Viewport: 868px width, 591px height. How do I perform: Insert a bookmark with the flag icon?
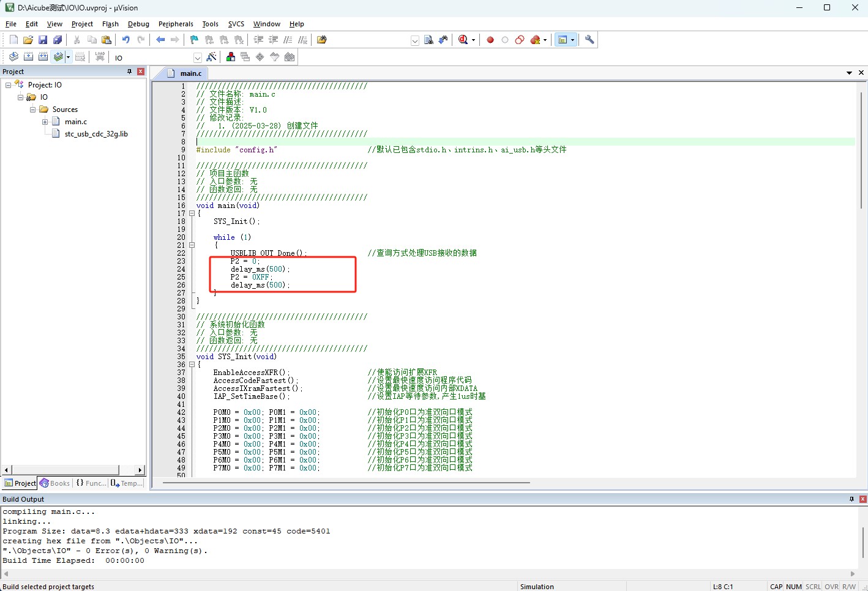point(195,40)
